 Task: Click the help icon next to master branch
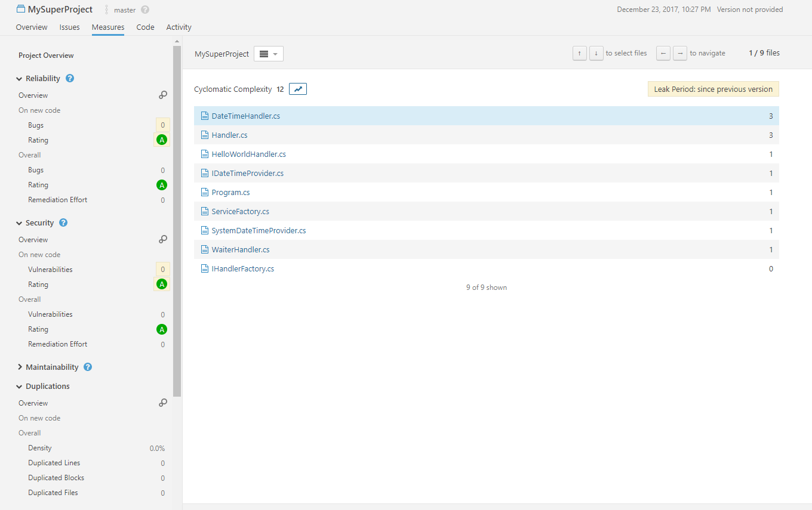pos(145,10)
